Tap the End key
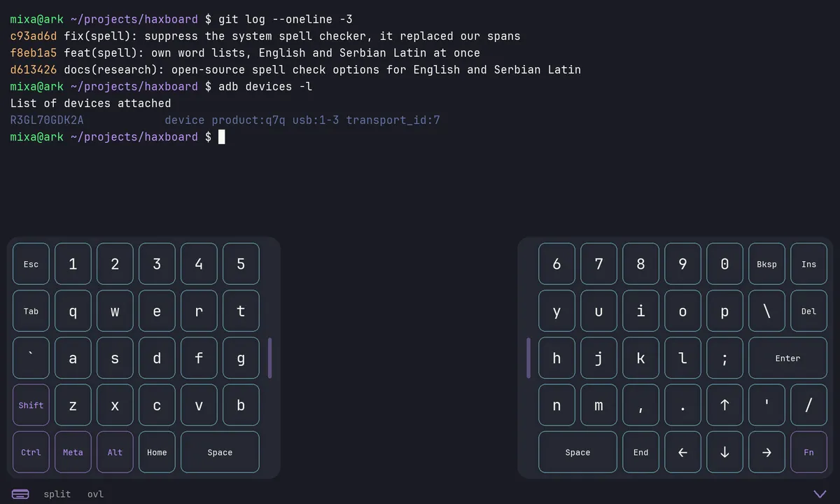The width and height of the screenshot is (840, 504). 640,452
